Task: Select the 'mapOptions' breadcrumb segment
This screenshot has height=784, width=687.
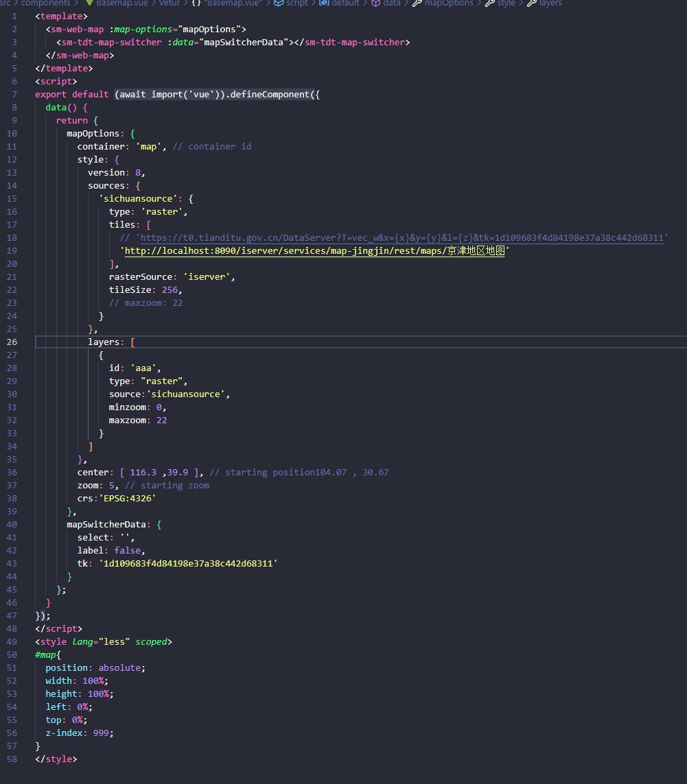Action: tap(449, 3)
